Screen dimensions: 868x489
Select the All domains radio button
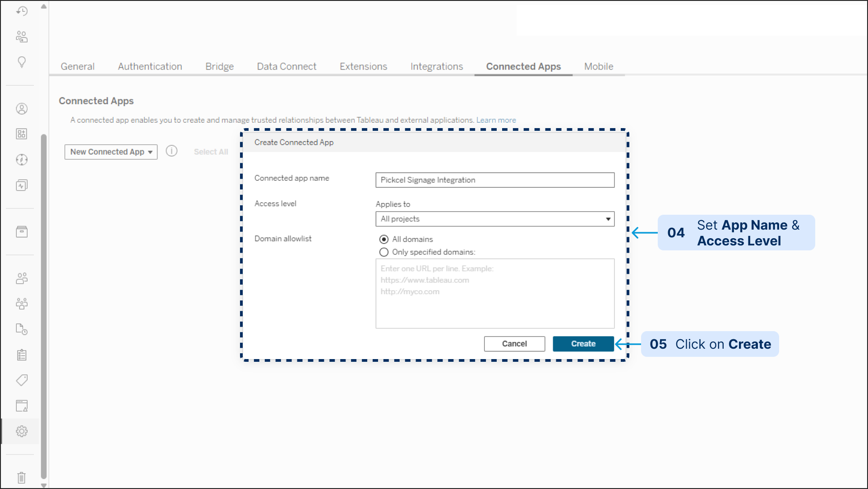(384, 239)
